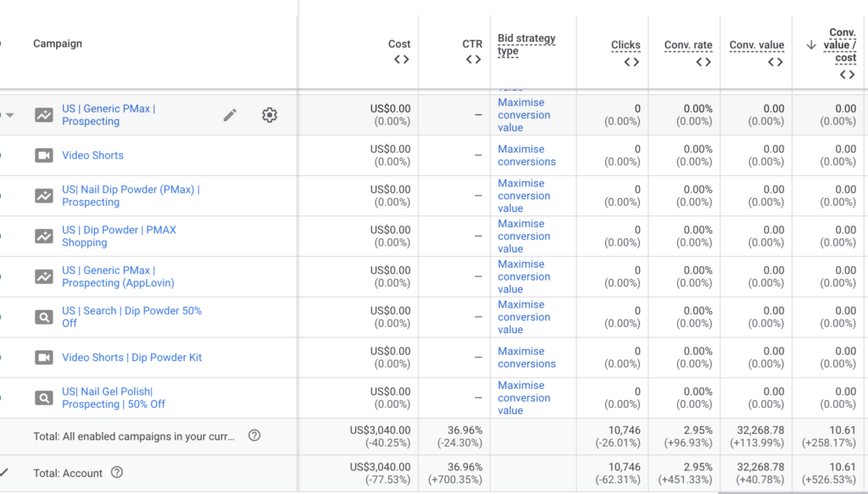Expand the CTR column resize arrows
Viewport: 868px width, 494px height.
pos(474,60)
